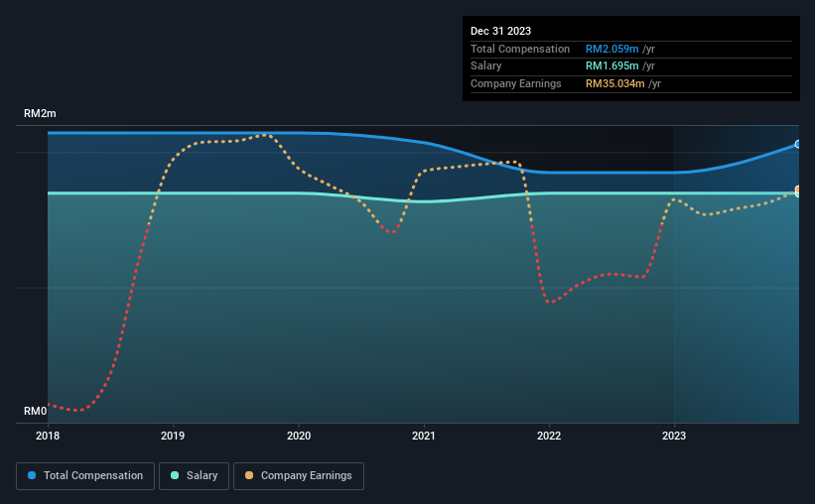Toggle the Total Compensation legend button
The height and width of the screenshot is (504, 815).
point(85,476)
